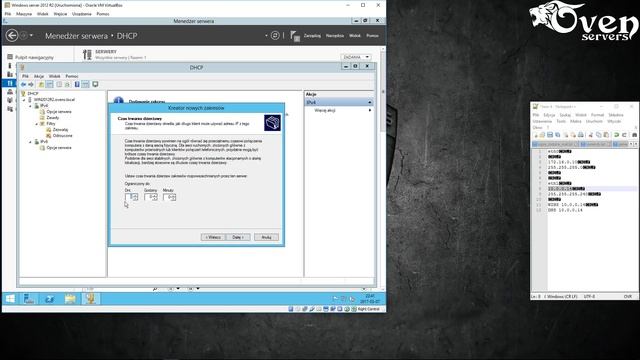640x360 pixels.
Task: Open Szukaj menu in Notepad++
Action: 565,115
